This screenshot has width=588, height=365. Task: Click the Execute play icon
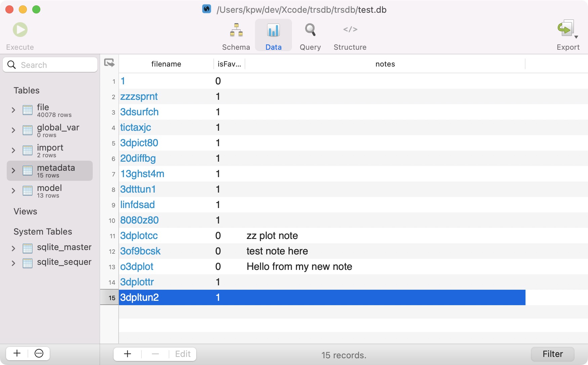[20, 29]
